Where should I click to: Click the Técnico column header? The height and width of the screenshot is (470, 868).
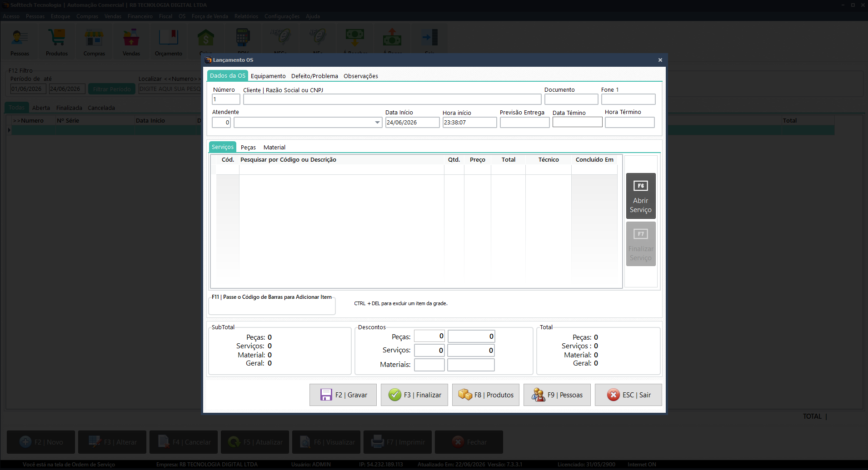click(x=549, y=159)
